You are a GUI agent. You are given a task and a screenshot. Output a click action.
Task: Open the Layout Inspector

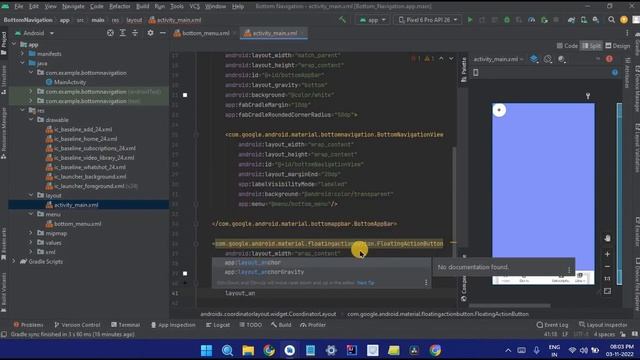point(603,325)
